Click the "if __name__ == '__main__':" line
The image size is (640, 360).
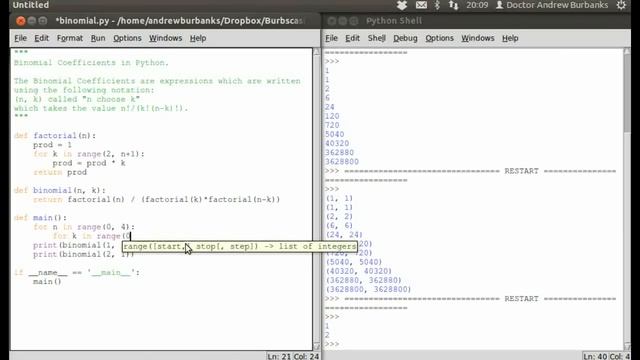(x=77, y=272)
